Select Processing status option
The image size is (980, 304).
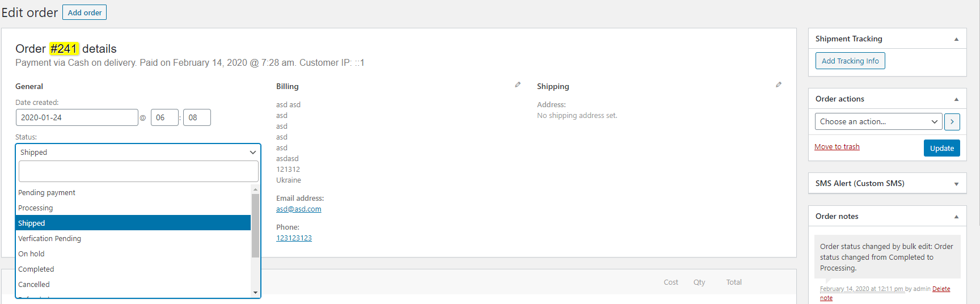[36, 208]
